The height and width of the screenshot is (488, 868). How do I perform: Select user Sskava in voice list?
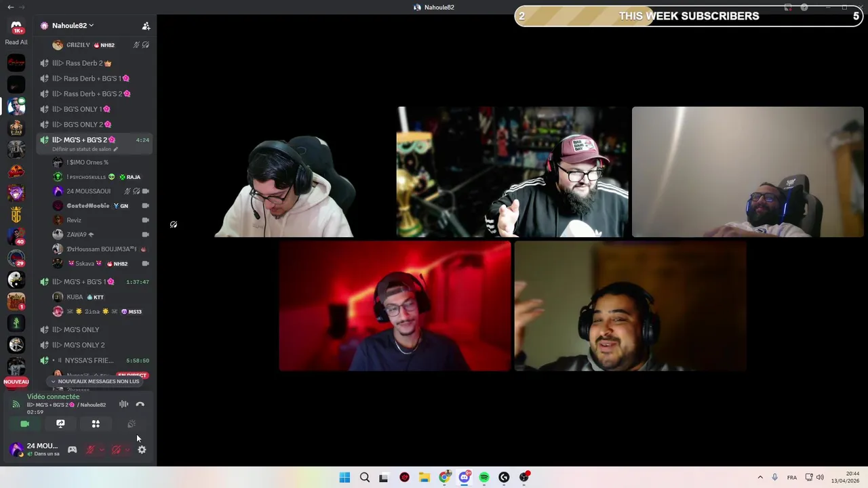click(x=100, y=264)
